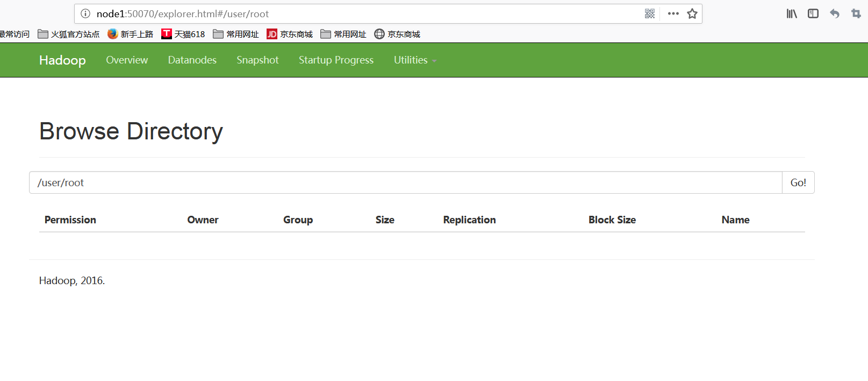This screenshot has height=381, width=868.
Task: Click the Hadoop brand link
Action: click(x=62, y=60)
